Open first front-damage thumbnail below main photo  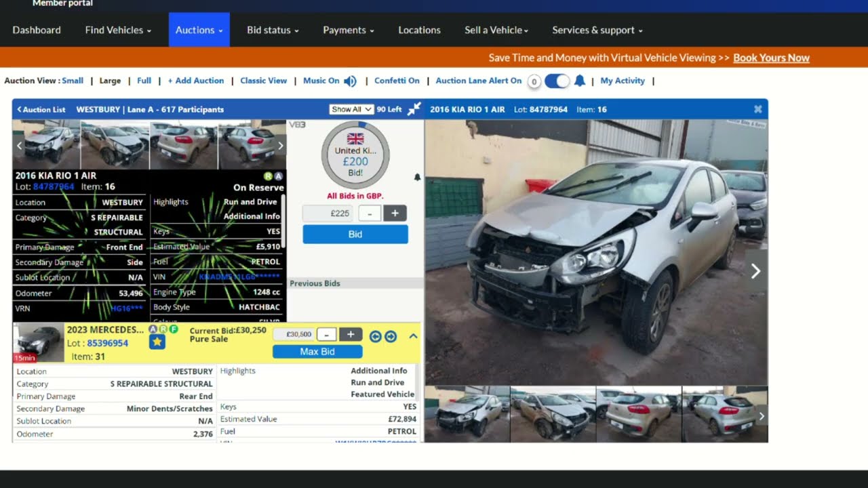[x=467, y=414]
